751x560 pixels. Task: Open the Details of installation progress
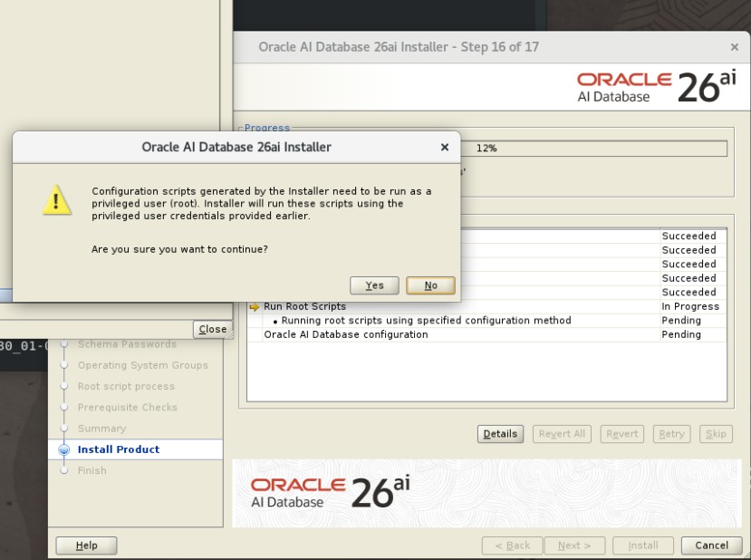(x=500, y=434)
